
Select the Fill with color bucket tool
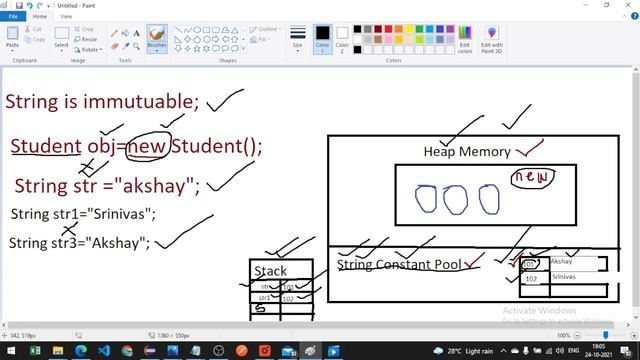click(125, 33)
